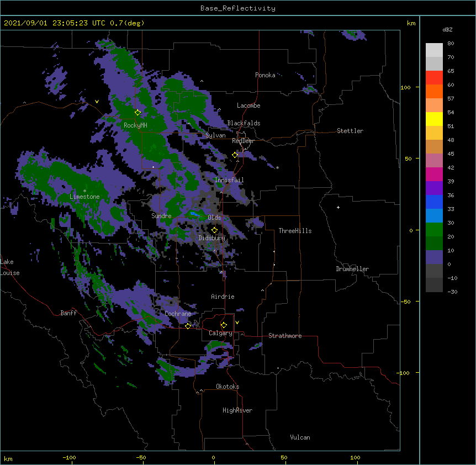
Task: Click the Didsbury town label
Action: [212, 238]
